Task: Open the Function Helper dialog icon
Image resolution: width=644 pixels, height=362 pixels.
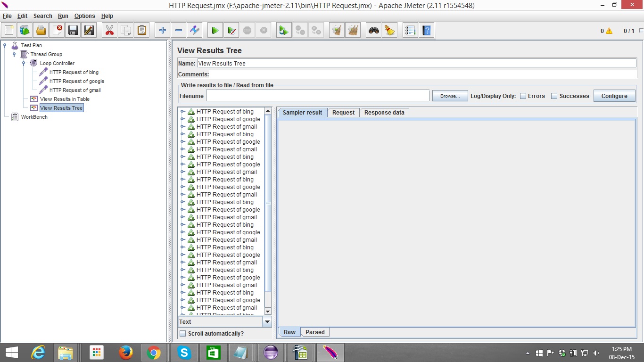Action: (x=410, y=31)
